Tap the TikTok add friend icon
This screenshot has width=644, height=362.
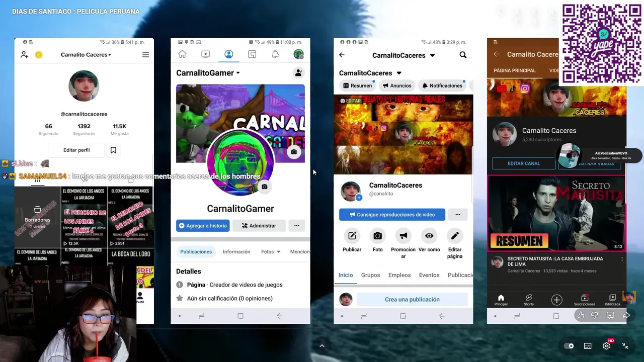(24, 55)
